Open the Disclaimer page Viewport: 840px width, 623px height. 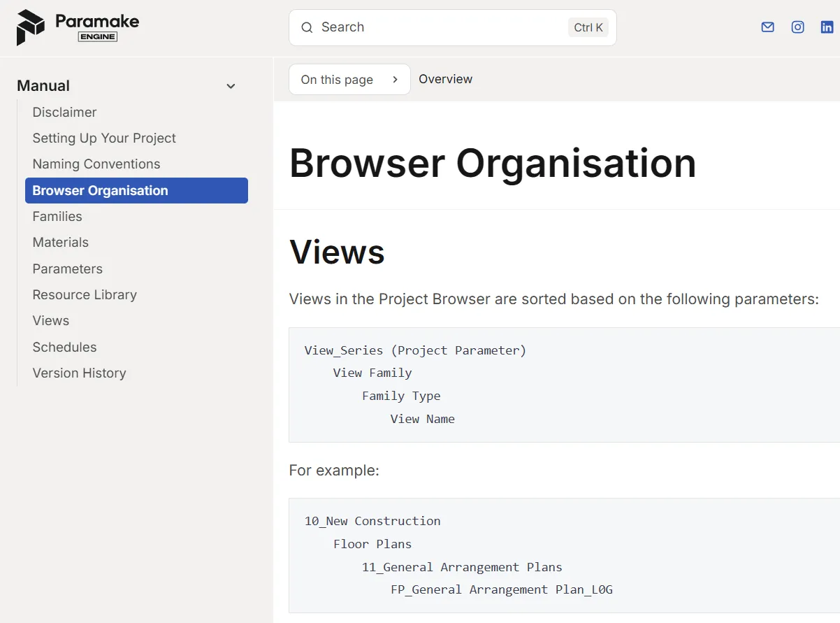point(64,112)
